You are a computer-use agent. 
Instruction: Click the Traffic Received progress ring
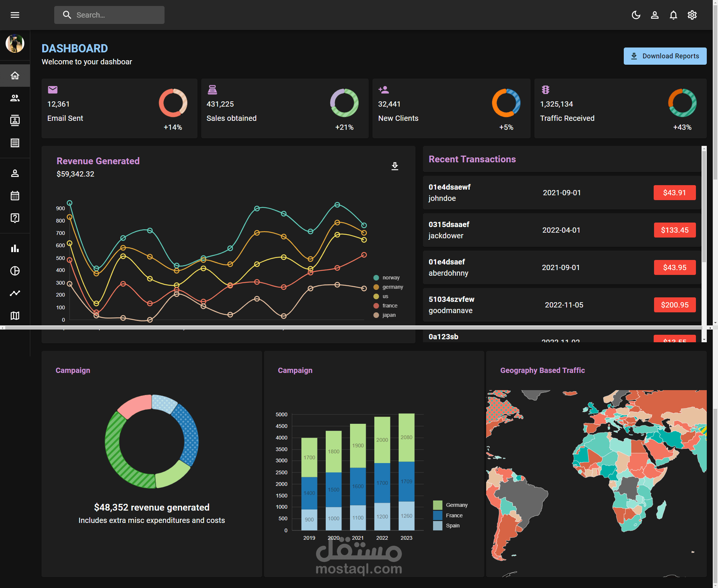pos(682,103)
